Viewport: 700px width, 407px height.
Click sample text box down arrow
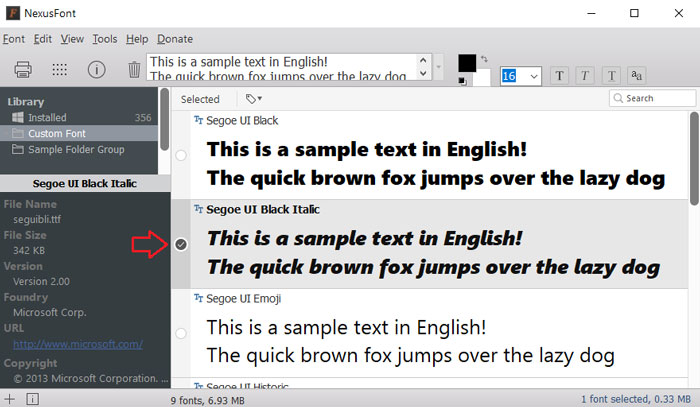(423, 73)
